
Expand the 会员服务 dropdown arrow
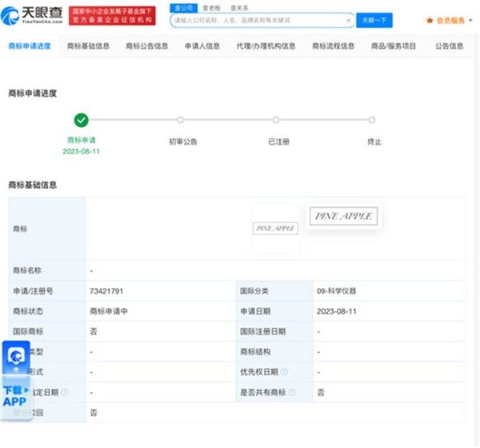pyautogui.click(x=470, y=21)
